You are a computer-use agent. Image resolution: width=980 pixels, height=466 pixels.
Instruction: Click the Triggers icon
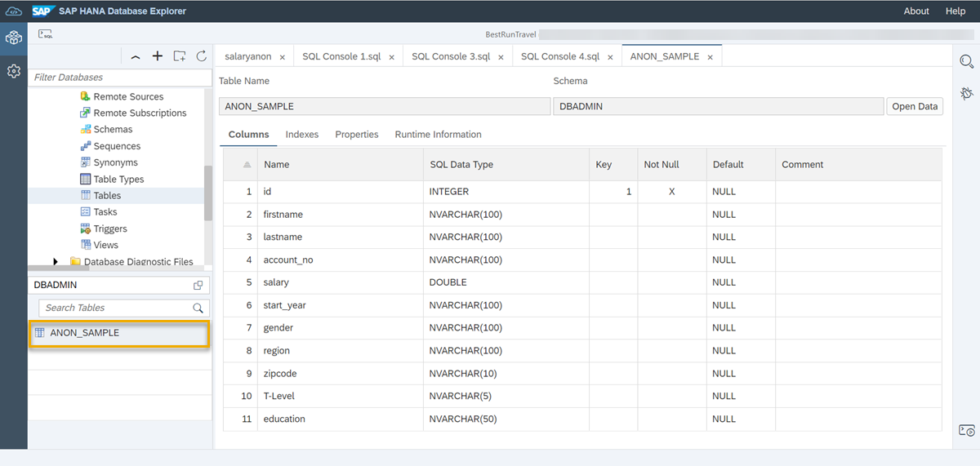[x=86, y=229]
